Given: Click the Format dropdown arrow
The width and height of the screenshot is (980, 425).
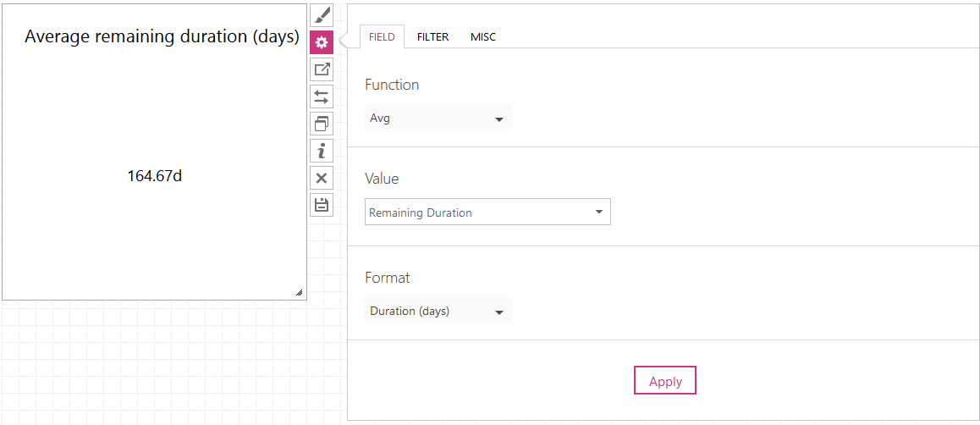Looking at the screenshot, I should point(499,312).
